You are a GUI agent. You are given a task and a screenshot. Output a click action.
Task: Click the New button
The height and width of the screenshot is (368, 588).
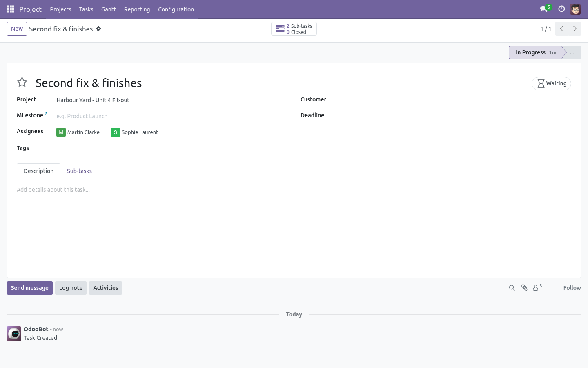point(17,29)
